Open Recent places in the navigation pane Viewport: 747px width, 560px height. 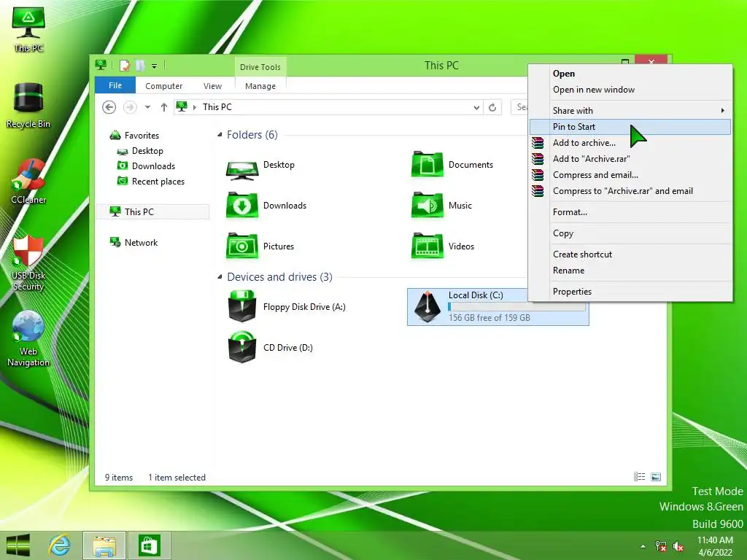pos(151,182)
